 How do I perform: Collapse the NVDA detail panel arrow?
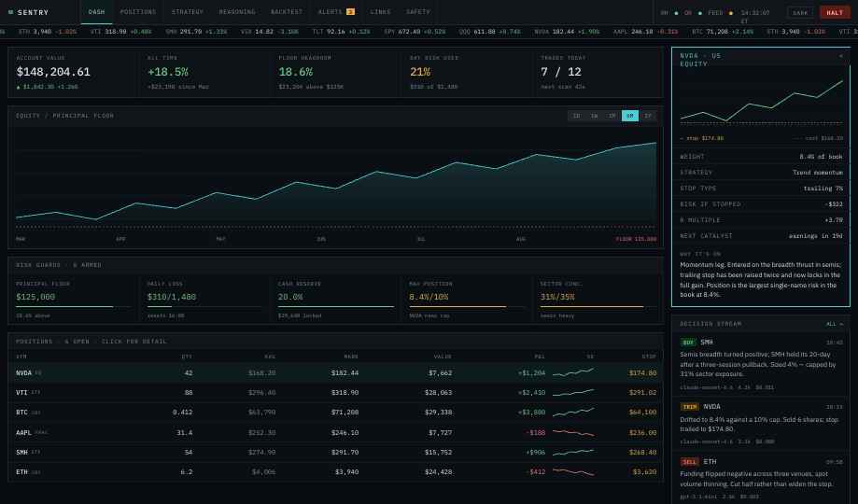coord(840,56)
